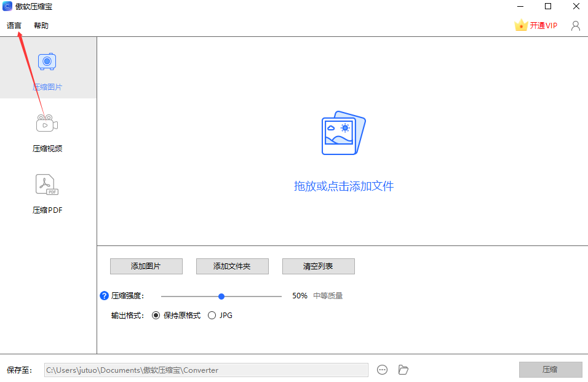
Task: Click the compression strength help question icon
Action: tap(104, 296)
